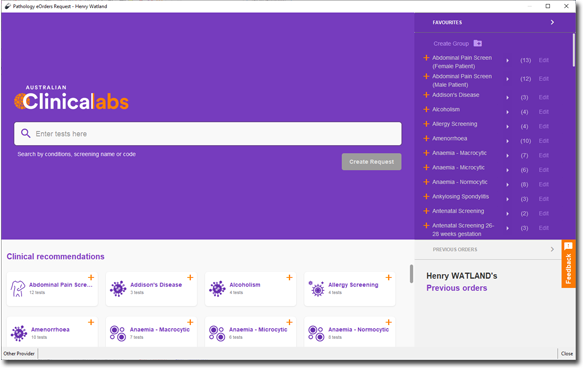The image size is (583, 368).
Task: Select the Other Provider tab
Action: click(19, 354)
